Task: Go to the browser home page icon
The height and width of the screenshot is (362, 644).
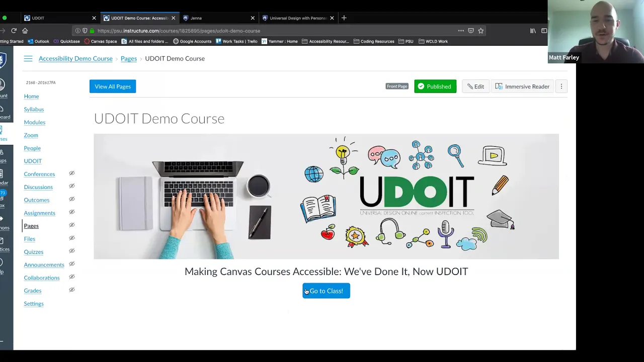Action: tap(25, 31)
